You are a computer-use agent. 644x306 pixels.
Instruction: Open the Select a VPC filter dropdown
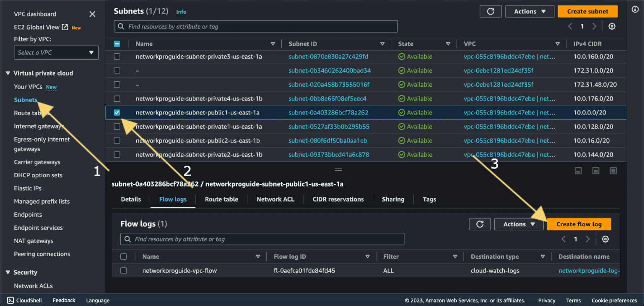[56, 53]
